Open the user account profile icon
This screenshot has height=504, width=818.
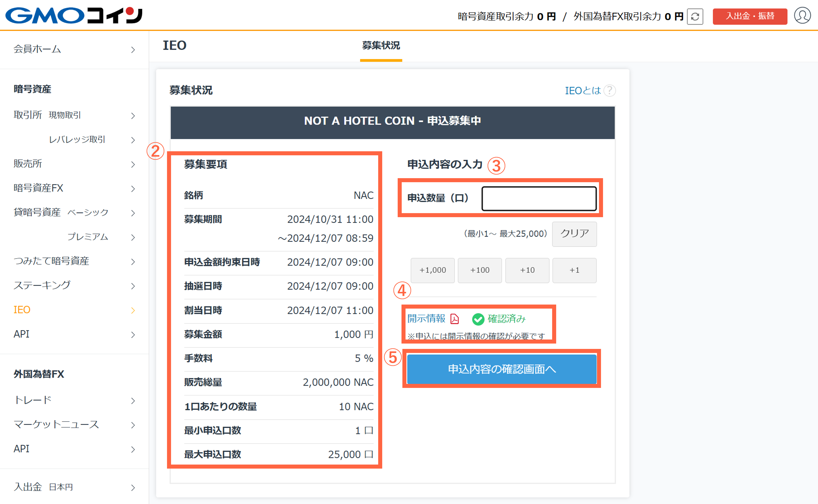(802, 16)
